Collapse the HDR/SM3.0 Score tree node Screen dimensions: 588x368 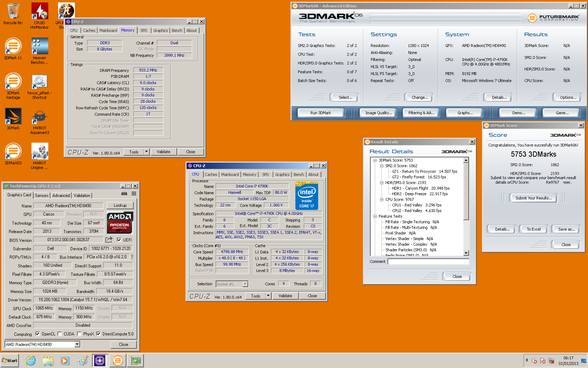[x=381, y=183]
